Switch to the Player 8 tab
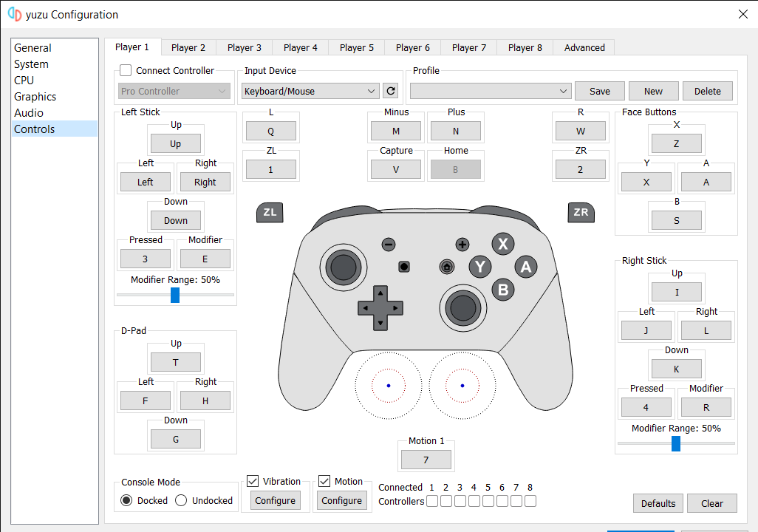 click(525, 47)
